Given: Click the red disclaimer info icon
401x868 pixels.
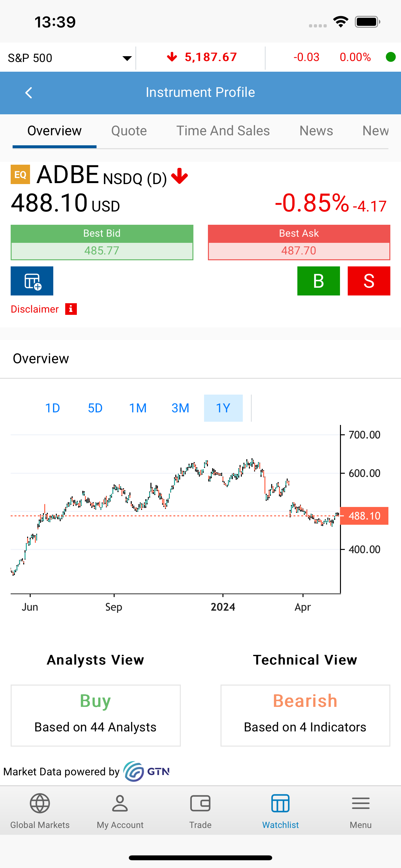Looking at the screenshot, I should point(71,309).
